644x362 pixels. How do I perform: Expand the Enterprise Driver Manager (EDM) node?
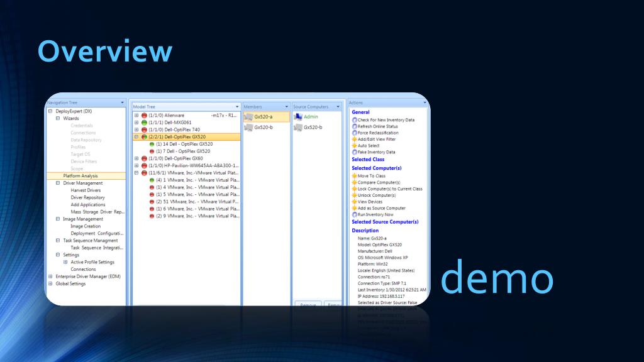click(x=50, y=277)
